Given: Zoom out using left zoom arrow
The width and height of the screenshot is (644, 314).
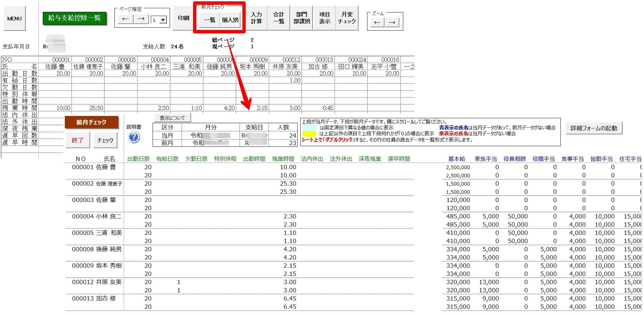Looking at the screenshot, I should point(377,23).
